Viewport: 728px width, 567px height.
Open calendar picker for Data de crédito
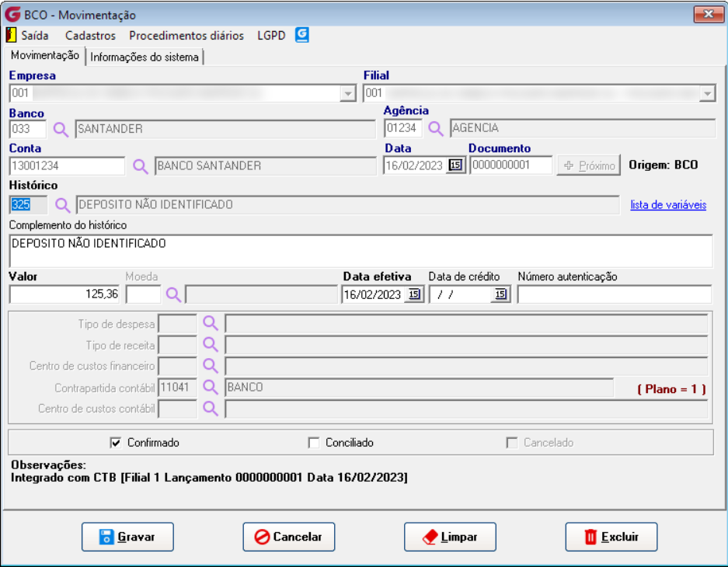click(500, 294)
